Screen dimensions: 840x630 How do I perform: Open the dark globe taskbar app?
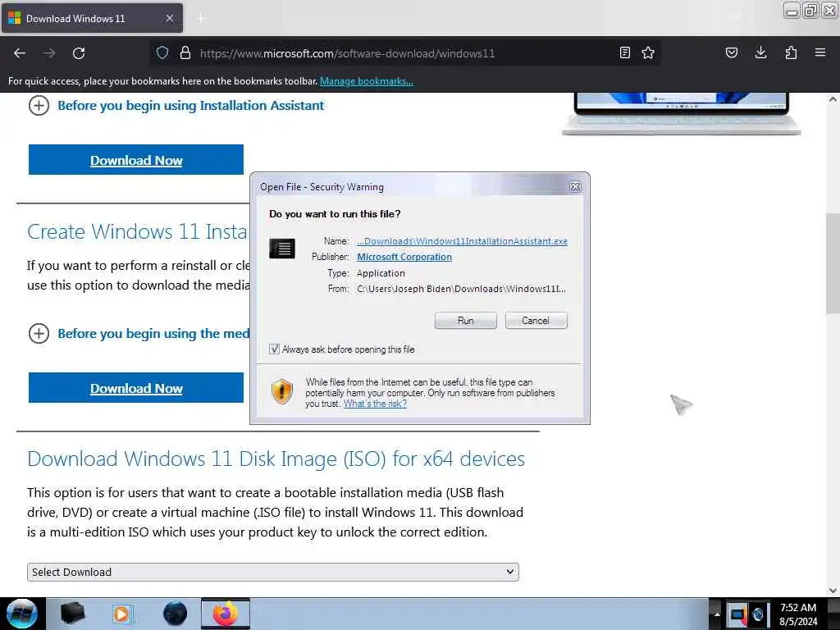point(175,614)
